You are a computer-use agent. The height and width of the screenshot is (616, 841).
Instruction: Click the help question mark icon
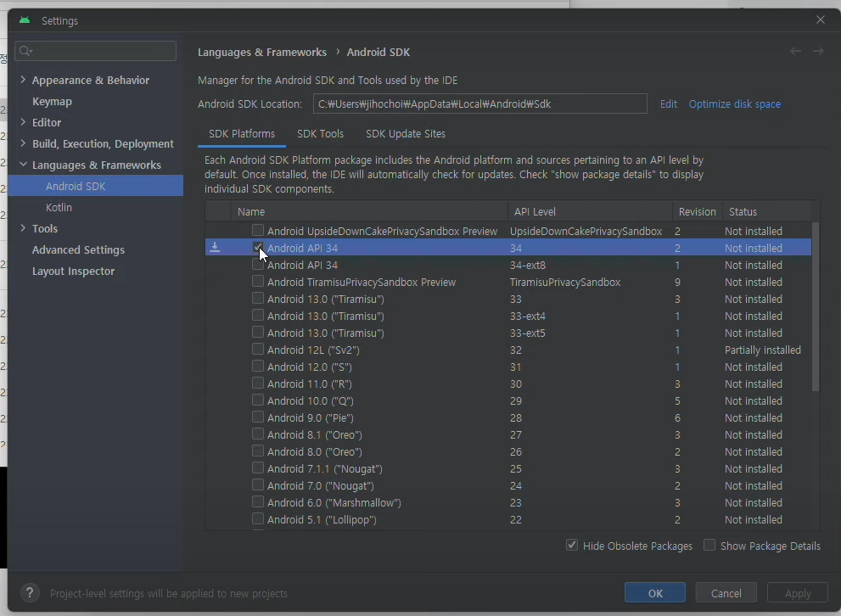30,593
